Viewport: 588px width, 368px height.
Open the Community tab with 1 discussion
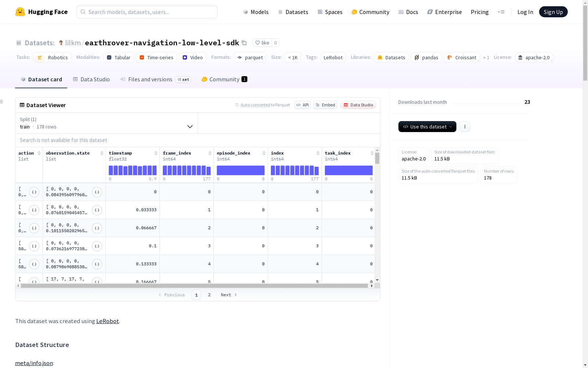click(224, 79)
